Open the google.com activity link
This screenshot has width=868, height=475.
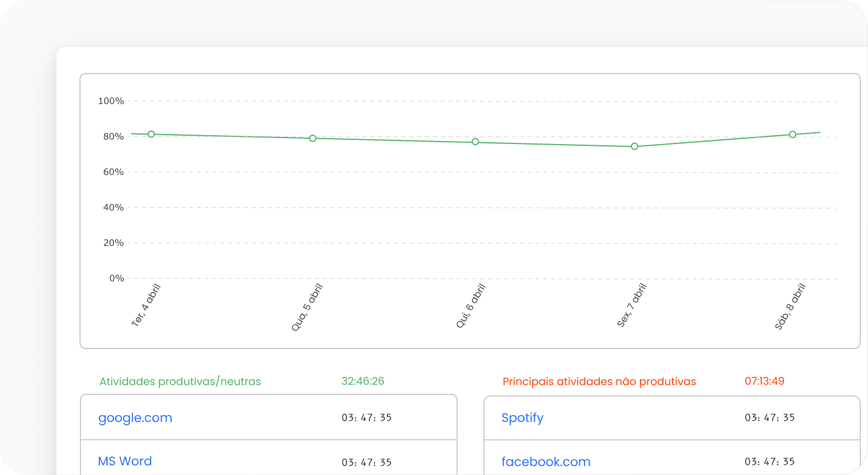pos(135,418)
